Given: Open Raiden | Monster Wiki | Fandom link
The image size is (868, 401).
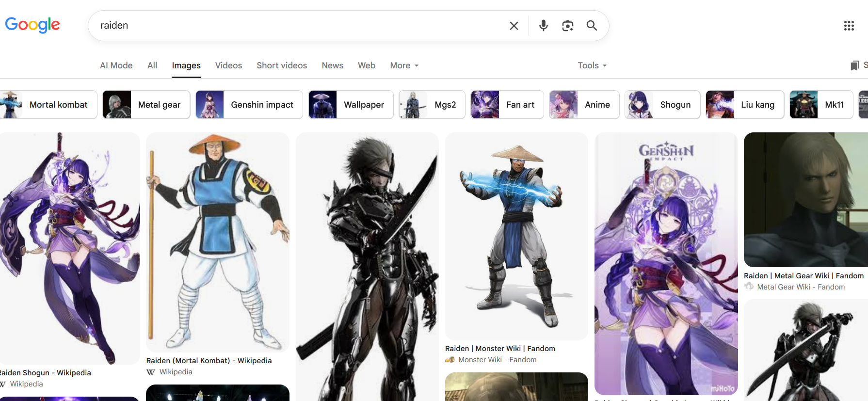Looking at the screenshot, I should pyautogui.click(x=500, y=349).
